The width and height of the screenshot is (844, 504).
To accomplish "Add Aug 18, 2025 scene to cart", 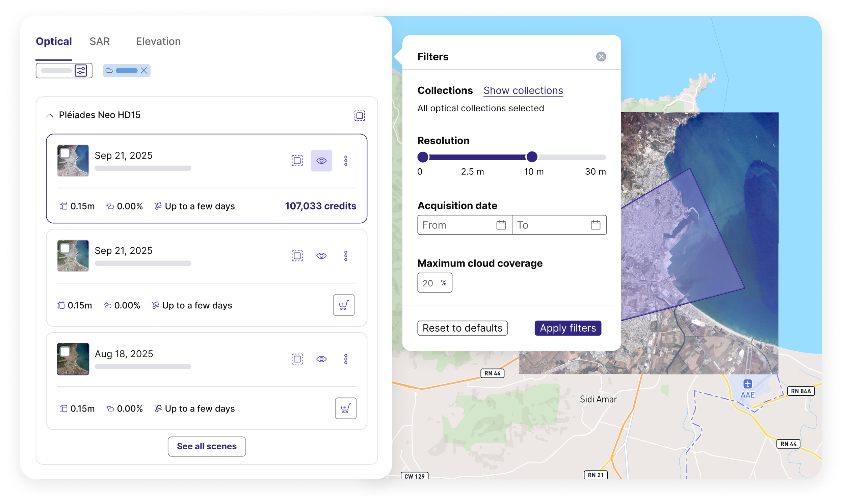I will (346, 408).
